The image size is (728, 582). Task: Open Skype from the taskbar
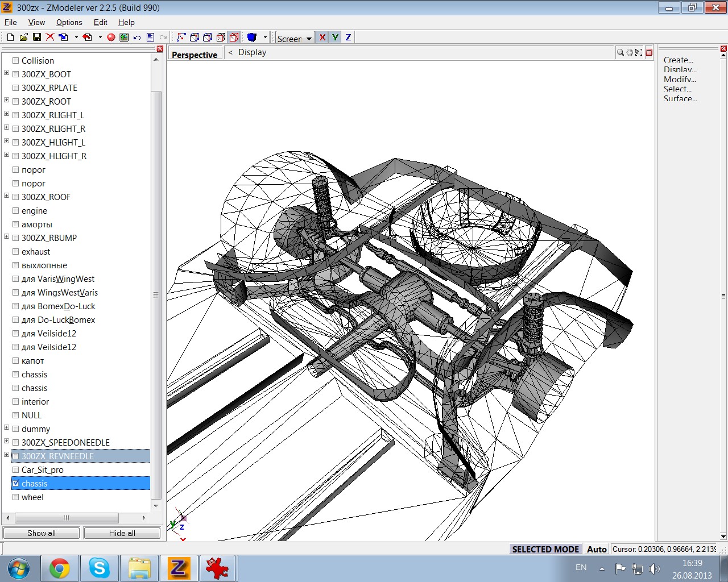pyautogui.click(x=100, y=568)
